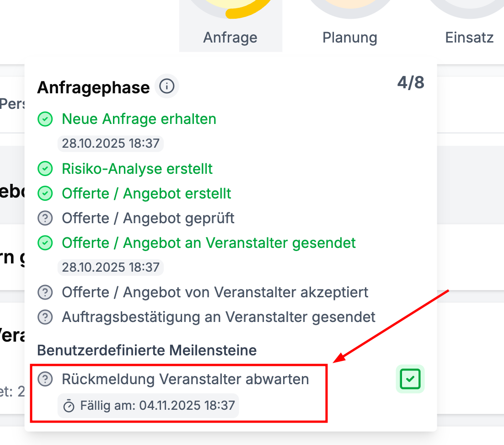The height and width of the screenshot is (445, 504).
Task: Select the status icon of Offerte / Angebot an Veranstalter gesendet
Action: point(45,243)
